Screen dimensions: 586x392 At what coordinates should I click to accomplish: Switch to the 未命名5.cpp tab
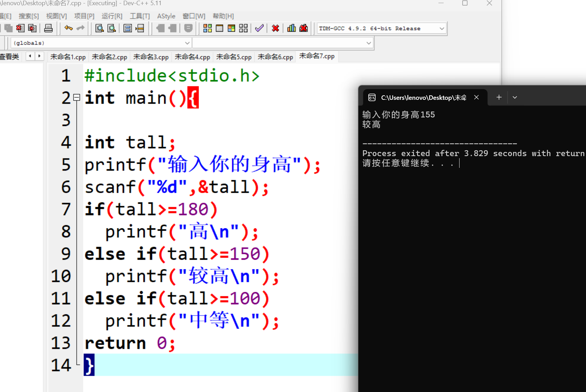pos(234,57)
